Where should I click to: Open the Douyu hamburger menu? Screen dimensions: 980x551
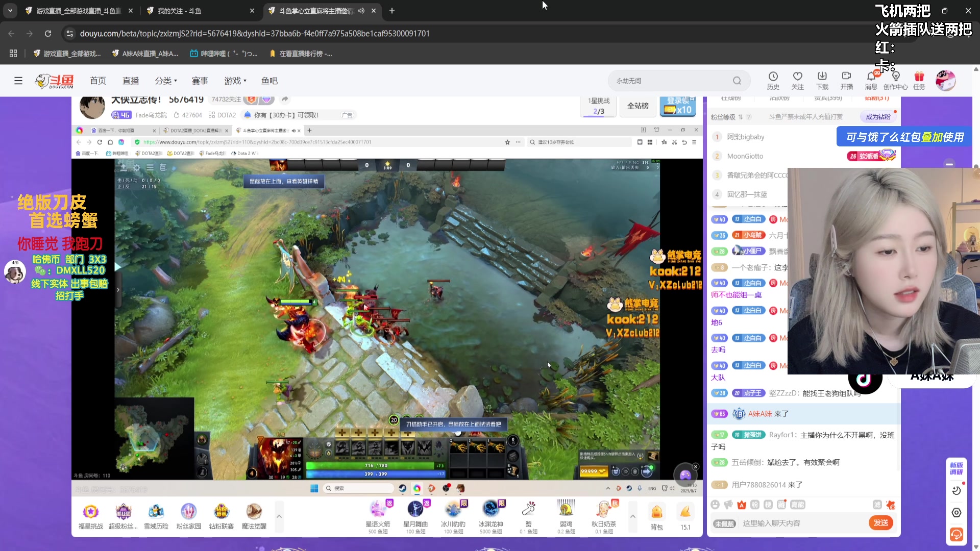(18, 81)
